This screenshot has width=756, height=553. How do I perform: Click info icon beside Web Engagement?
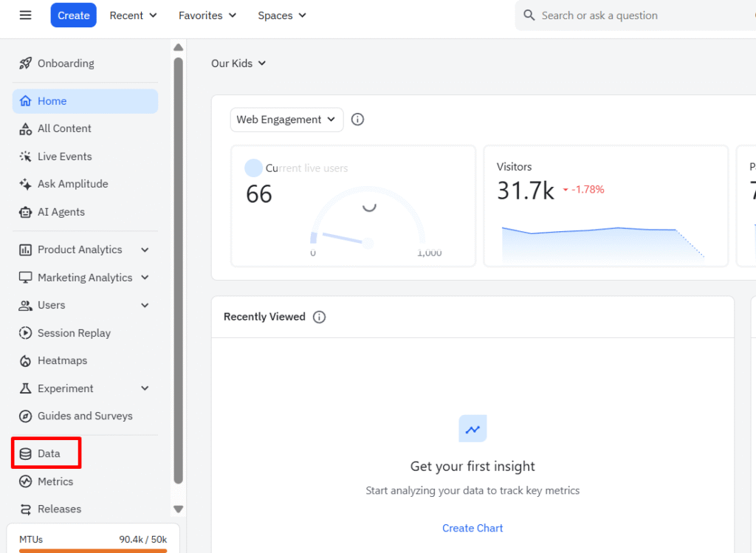pos(357,120)
